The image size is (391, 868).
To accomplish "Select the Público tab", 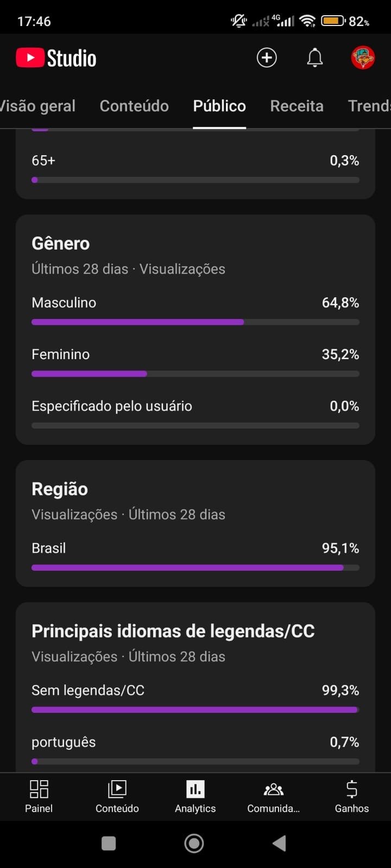I will click(219, 106).
